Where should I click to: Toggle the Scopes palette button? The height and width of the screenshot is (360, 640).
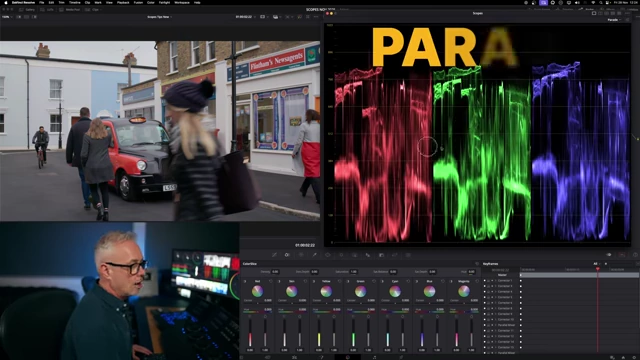click(622, 255)
